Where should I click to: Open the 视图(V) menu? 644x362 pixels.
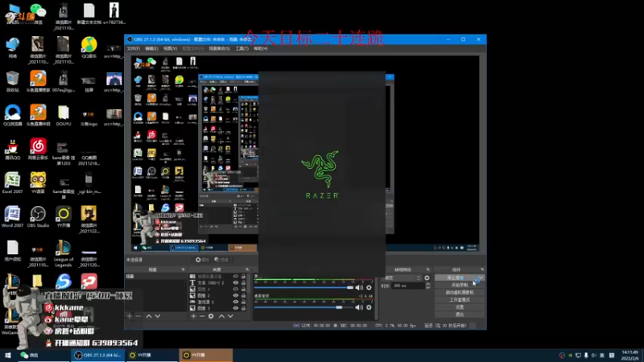click(x=170, y=48)
